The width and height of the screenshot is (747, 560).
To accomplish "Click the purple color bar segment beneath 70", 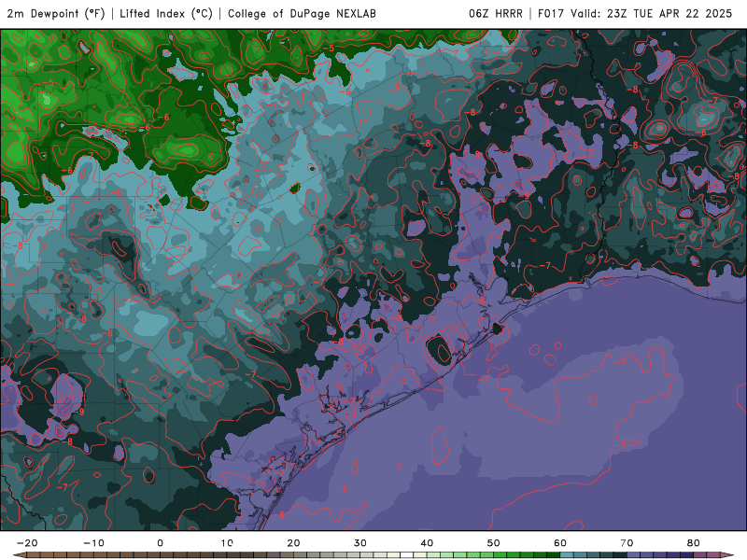I will pyautogui.click(x=634, y=555).
